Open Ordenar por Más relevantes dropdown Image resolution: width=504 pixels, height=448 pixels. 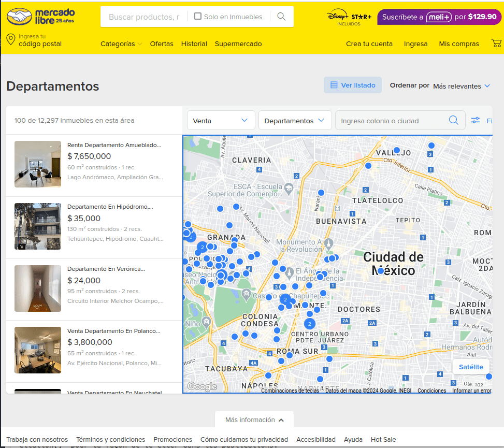click(x=461, y=86)
